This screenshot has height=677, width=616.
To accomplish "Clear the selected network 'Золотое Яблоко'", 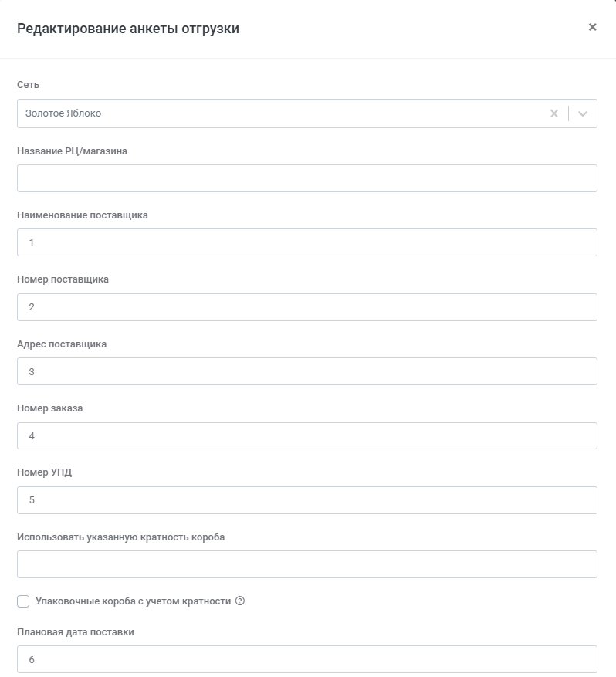I will click(x=553, y=113).
